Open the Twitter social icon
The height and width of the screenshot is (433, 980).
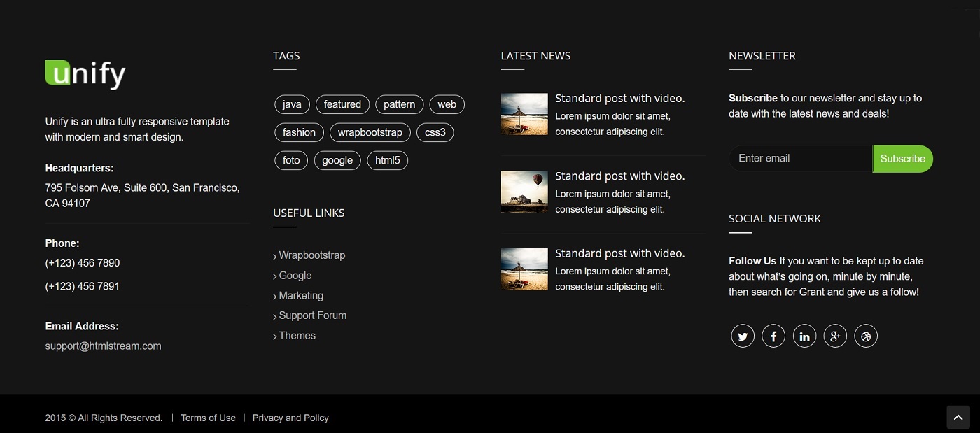coord(743,336)
